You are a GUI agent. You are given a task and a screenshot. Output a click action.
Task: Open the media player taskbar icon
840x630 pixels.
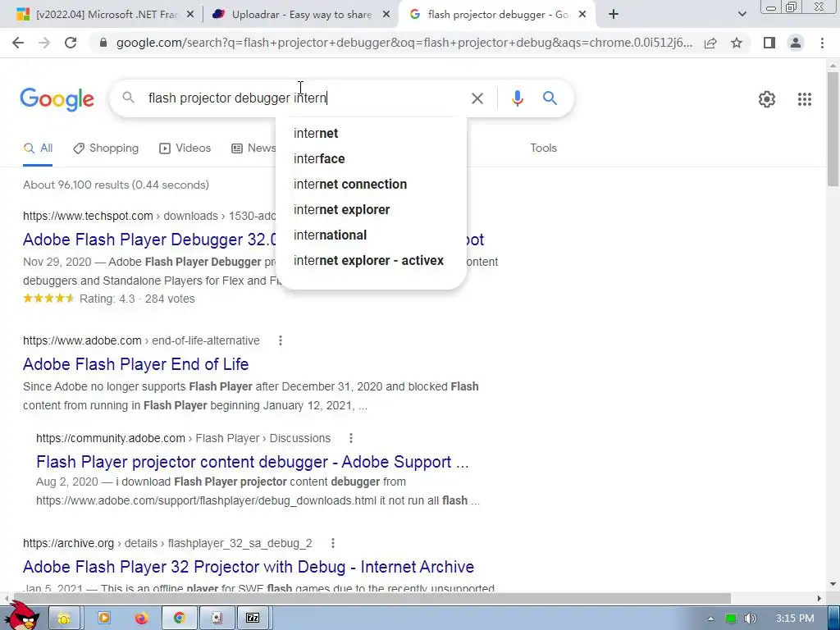(x=104, y=619)
